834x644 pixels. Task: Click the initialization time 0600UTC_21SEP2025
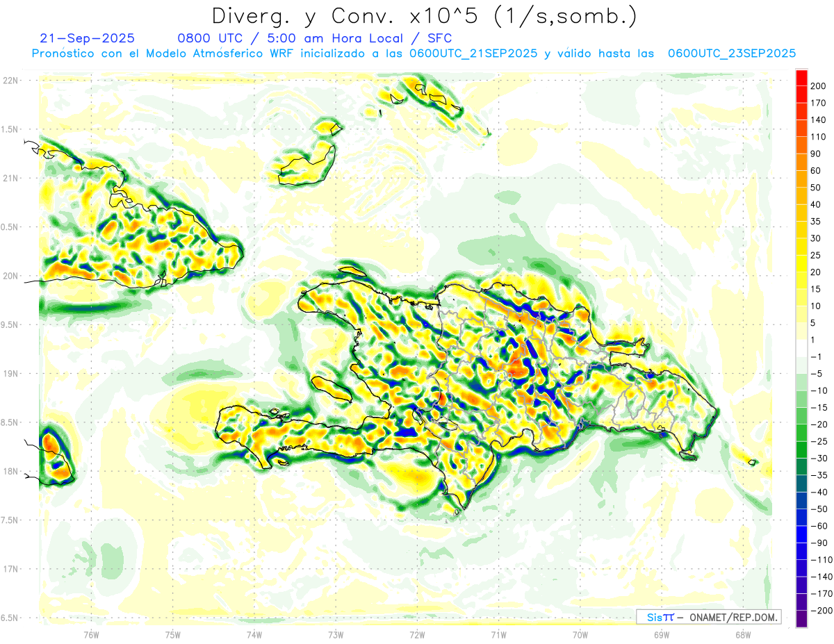(x=473, y=53)
